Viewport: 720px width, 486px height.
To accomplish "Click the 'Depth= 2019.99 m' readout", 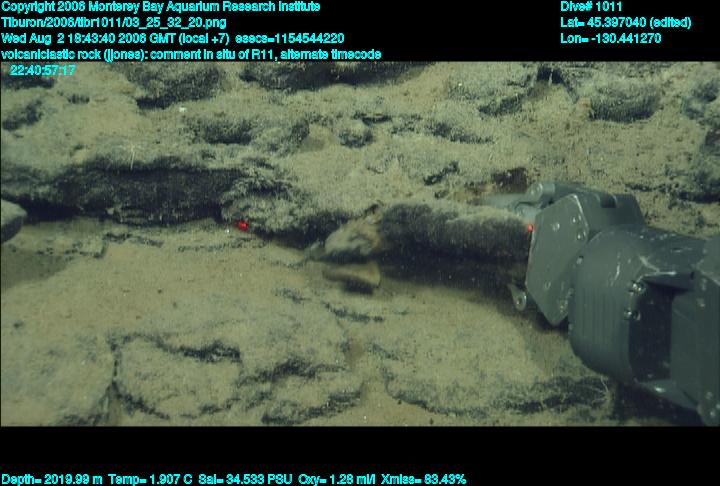I will (x=51, y=480).
